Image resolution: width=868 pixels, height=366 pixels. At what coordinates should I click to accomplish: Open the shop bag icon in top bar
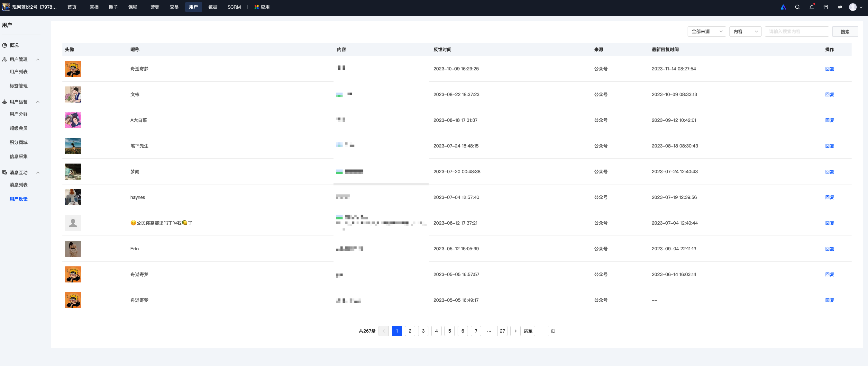click(826, 7)
